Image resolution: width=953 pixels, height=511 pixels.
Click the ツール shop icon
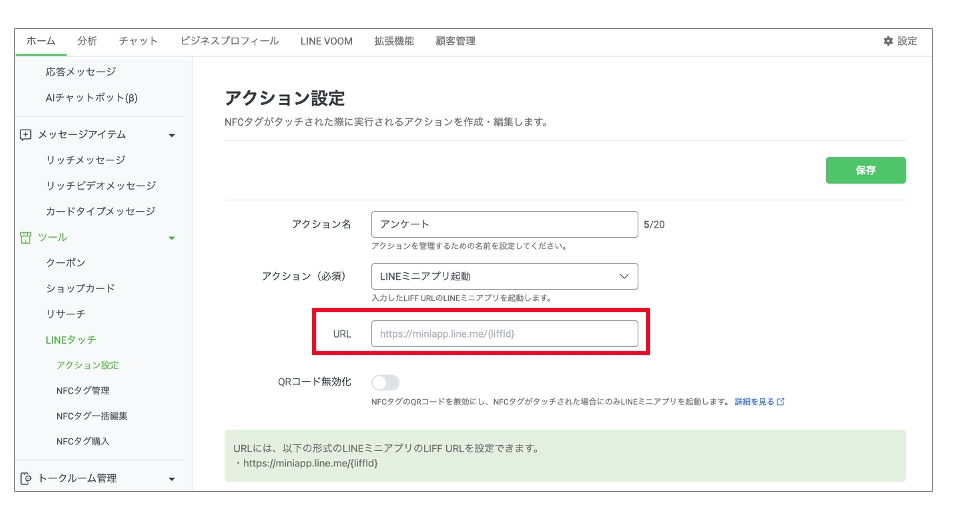point(26,238)
